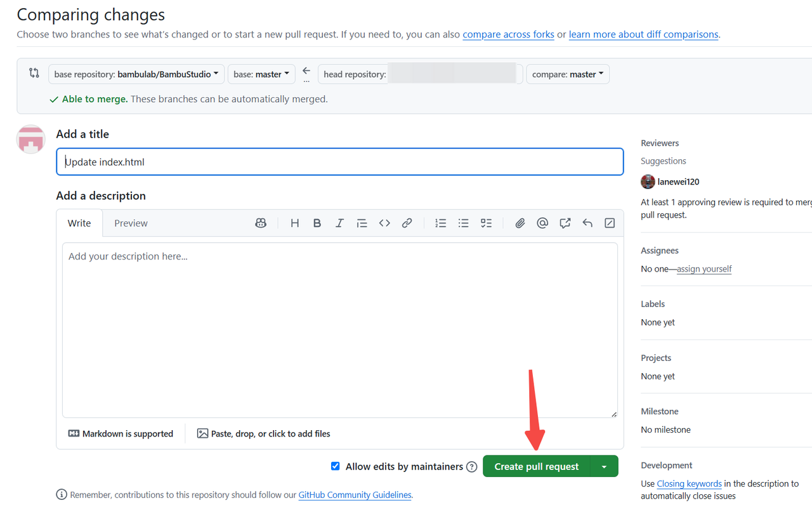Open the GitHub Community Guidelines link
Screen dimensions: 812x505
[x=355, y=495]
